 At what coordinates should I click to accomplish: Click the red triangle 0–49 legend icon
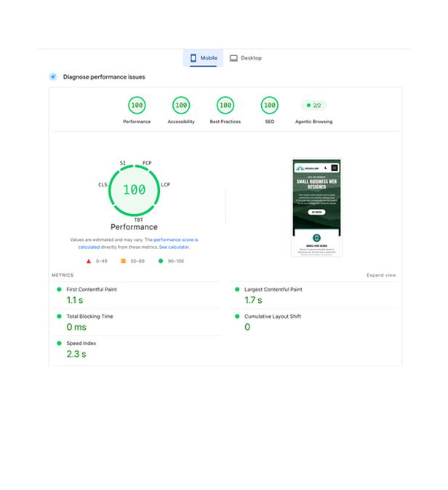[89, 261]
